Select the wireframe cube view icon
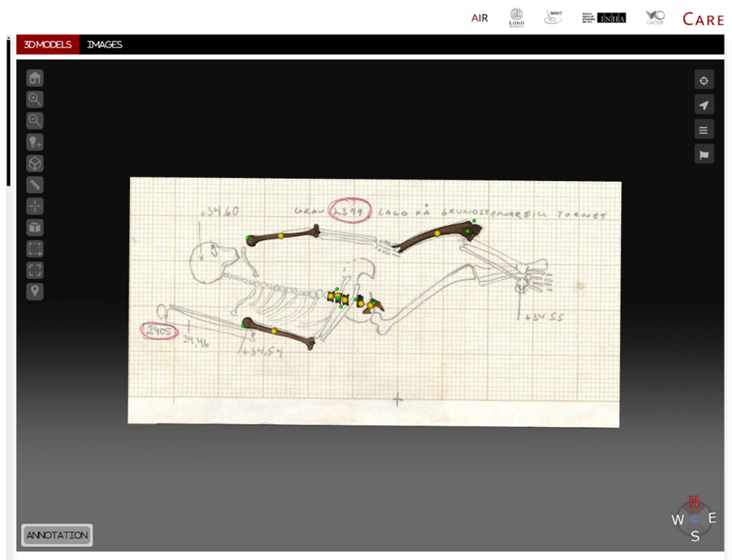Screen dimensions: 732x560 pyautogui.click(x=35, y=164)
